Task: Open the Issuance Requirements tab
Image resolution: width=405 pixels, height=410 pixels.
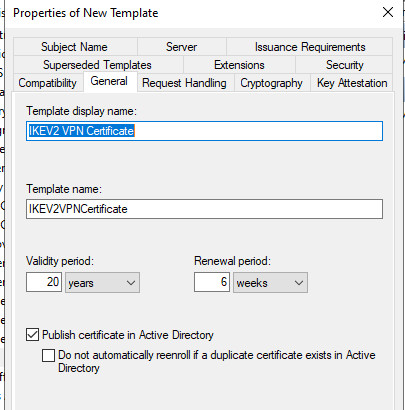Action: (310, 47)
